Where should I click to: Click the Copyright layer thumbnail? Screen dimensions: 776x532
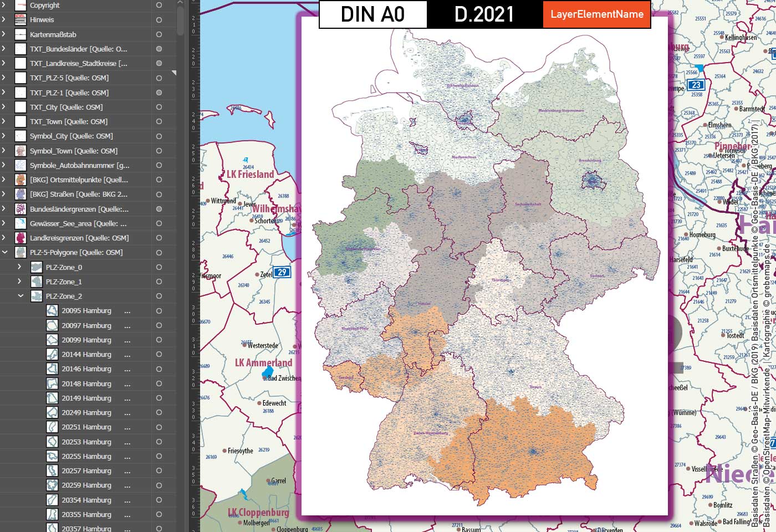[x=19, y=6]
